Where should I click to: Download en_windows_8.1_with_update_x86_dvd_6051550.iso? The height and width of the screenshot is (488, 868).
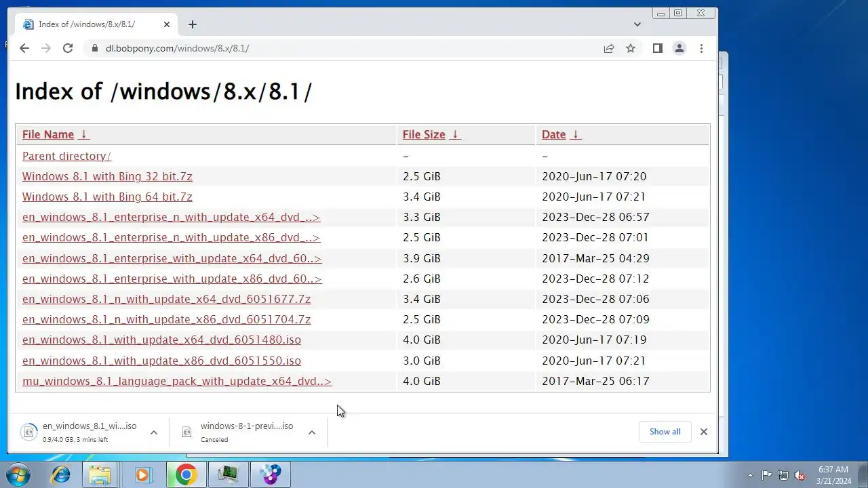[161, 361]
